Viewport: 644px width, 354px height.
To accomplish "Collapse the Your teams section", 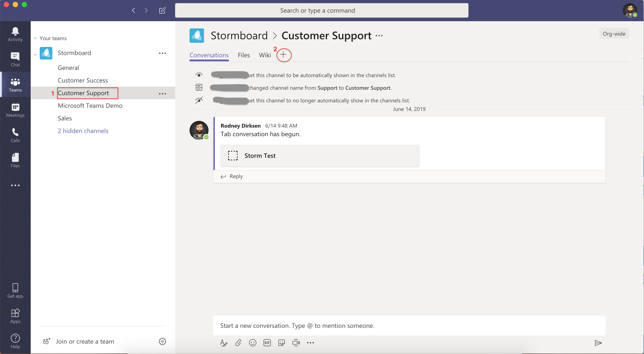I will (35, 38).
